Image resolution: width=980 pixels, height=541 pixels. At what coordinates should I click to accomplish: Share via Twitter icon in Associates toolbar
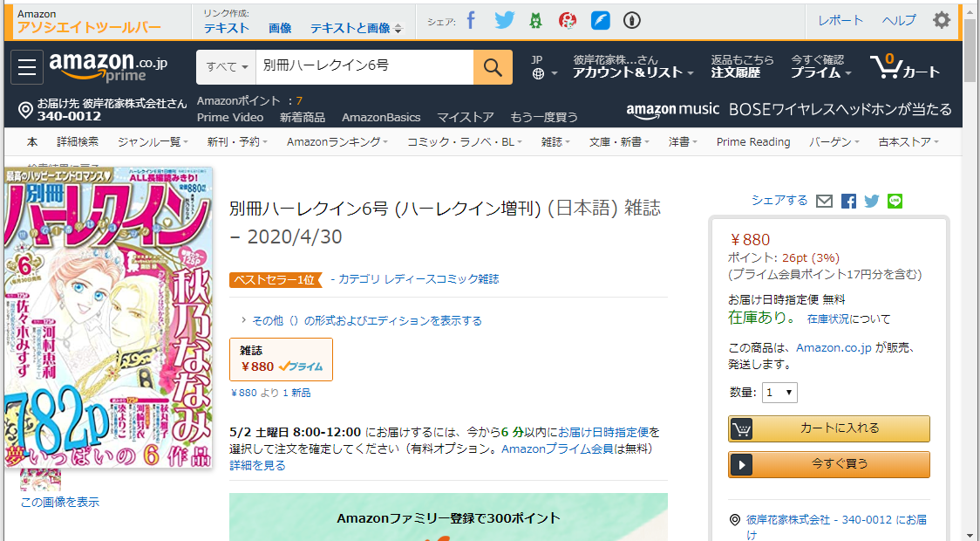504,21
